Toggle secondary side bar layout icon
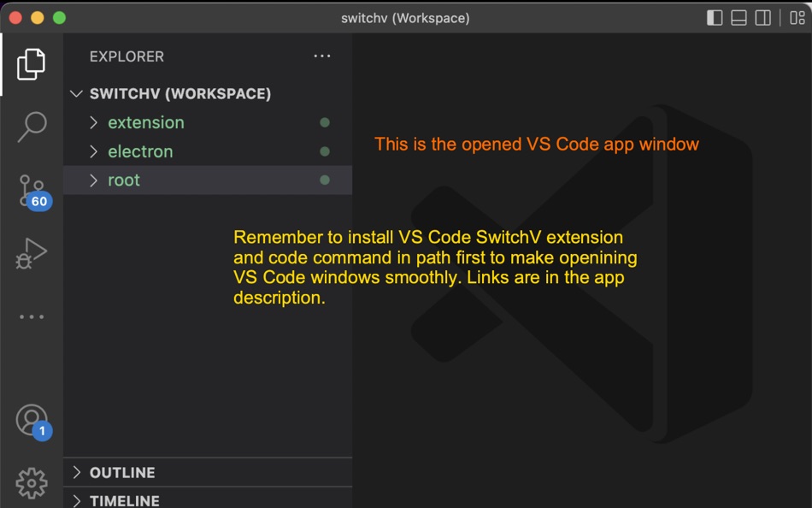The height and width of the screenshot is (508, 812). [x=762, y=18]
